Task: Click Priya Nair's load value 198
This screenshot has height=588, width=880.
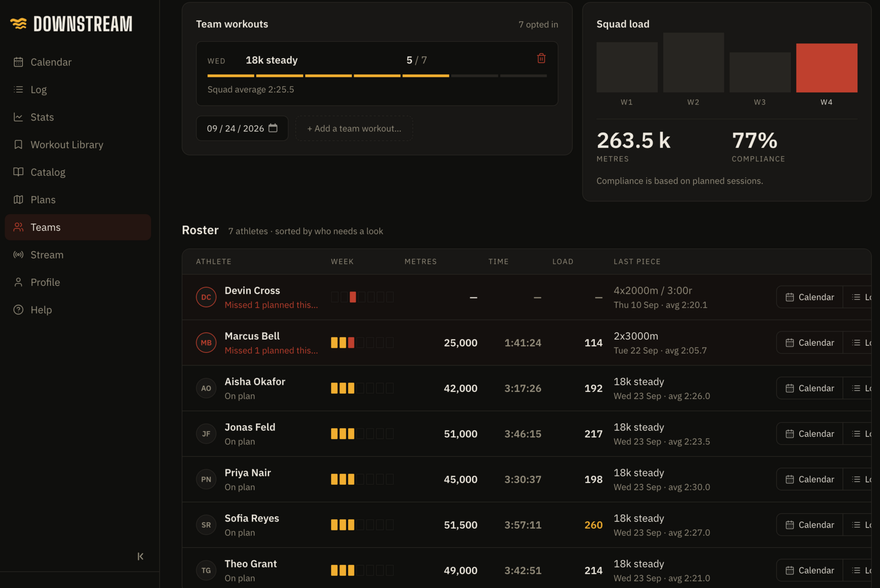Action: (x=593, y=479)
